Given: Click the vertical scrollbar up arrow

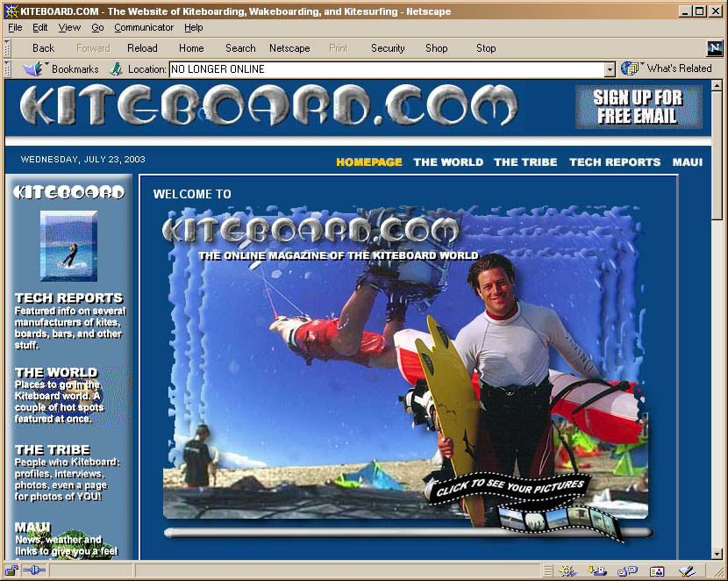Looking at the screenshot, I should (717, 85).
